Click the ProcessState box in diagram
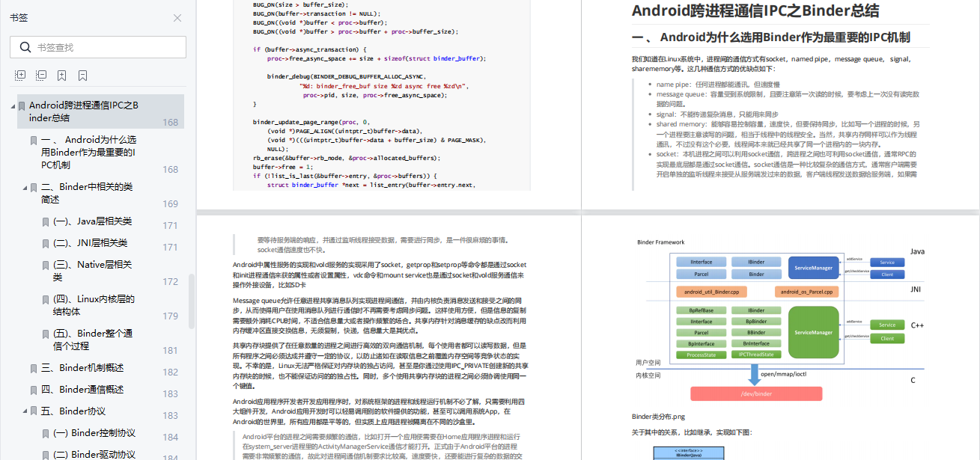The height and width of the screenshot is (460, 980). [x=701, y=355]
